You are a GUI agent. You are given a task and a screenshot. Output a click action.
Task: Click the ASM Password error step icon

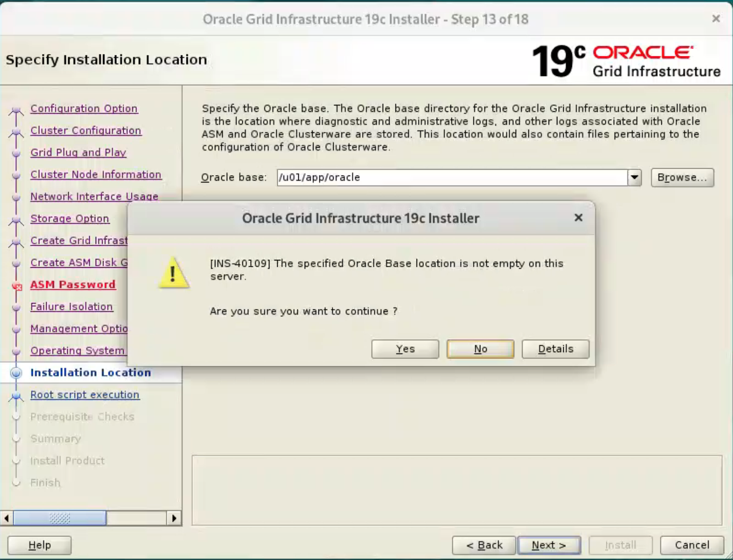pyautogui.click(x=17, y=286)
